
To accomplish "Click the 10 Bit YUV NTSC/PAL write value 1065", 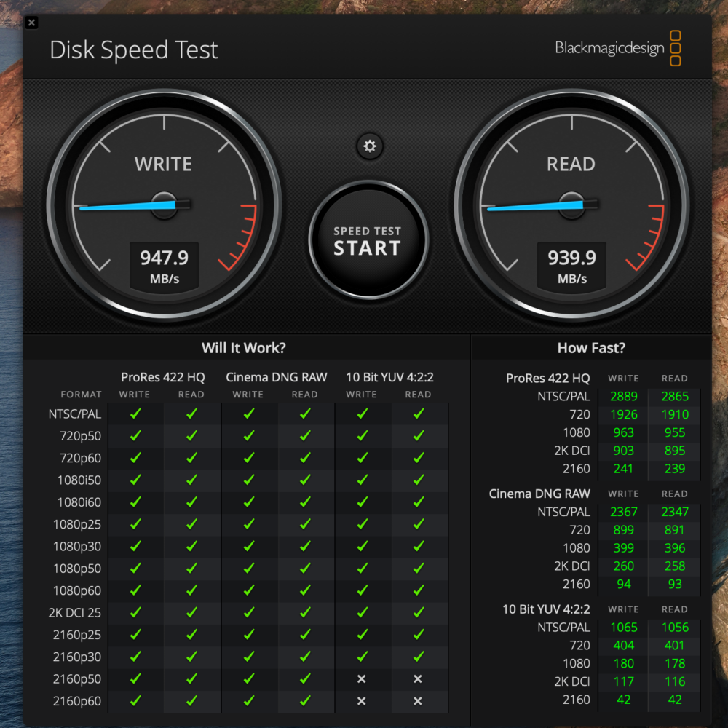I will coord(624,628).
